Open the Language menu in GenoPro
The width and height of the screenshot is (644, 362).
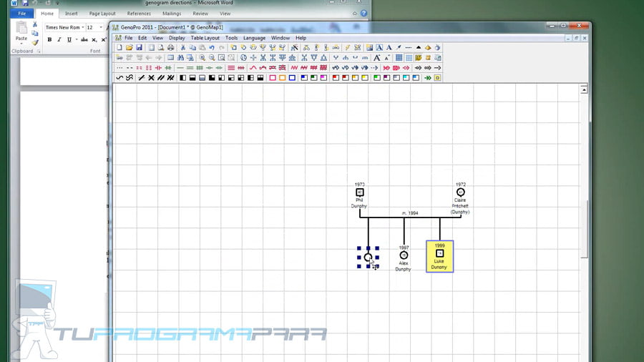[254, 38]
